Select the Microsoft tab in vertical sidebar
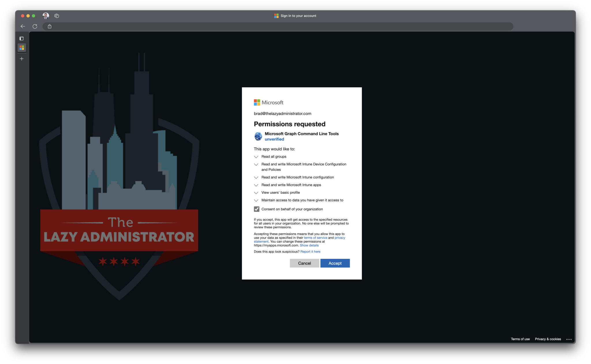Screen dimensions: 591x364 [22, 48]
